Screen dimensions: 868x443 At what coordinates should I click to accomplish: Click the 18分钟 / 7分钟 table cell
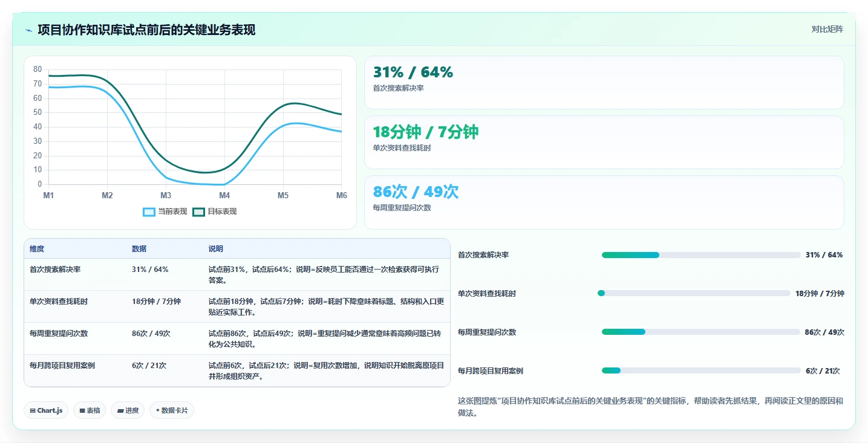click(156, 301)
